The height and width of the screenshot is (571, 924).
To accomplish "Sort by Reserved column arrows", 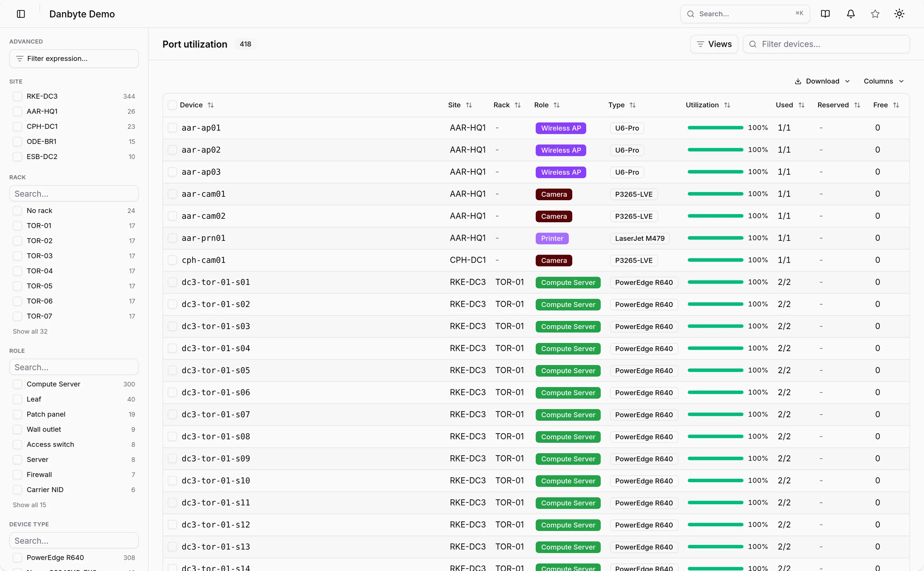I will click(857, 105).
